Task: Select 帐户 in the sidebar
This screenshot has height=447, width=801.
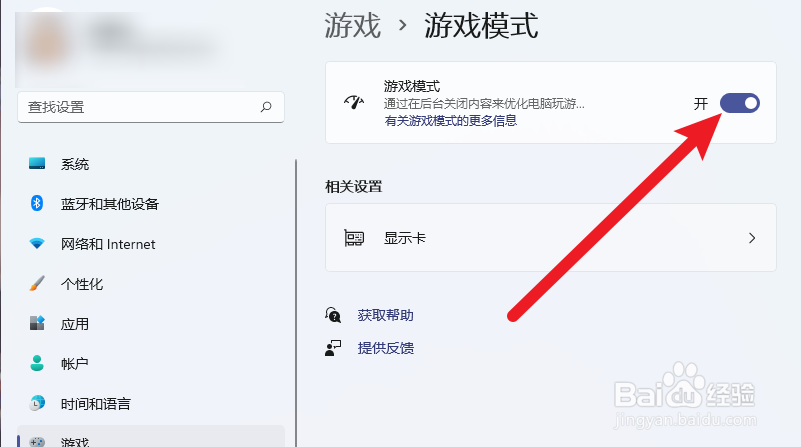Action: [151, 363]
